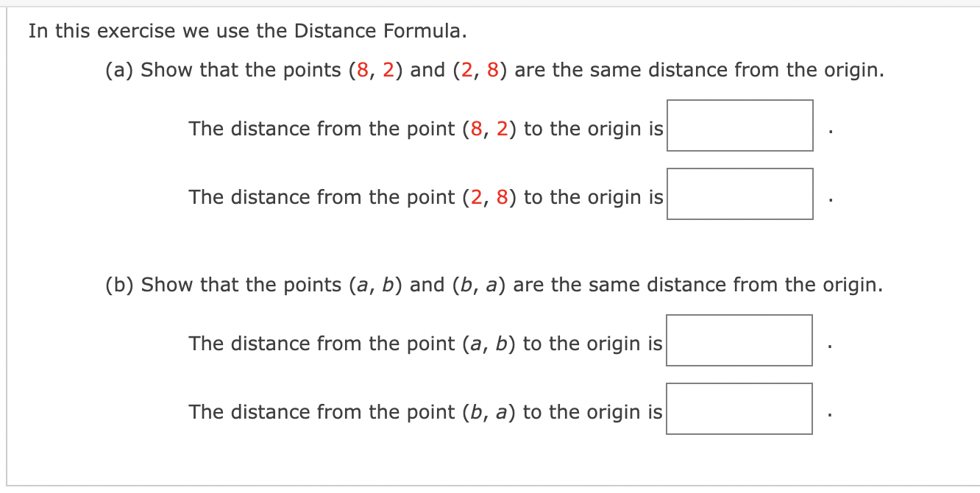Screen dimensions: 980x493
Task: Click 'same distance from the origin' in part (a)
Action: [x=735, y=71]
